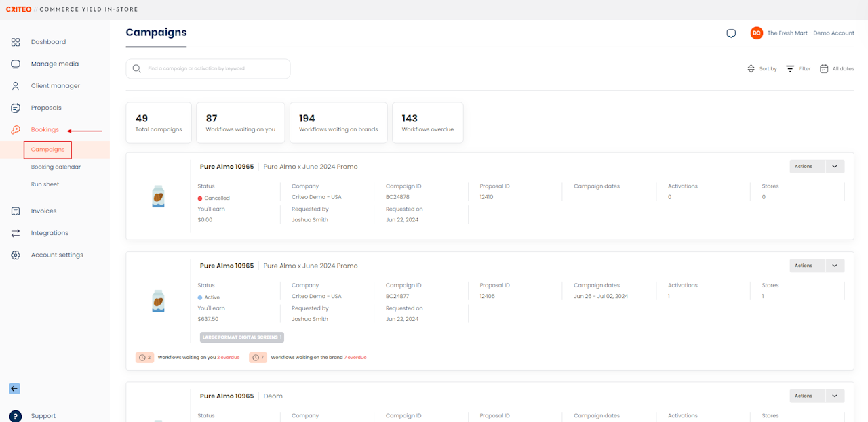Open the chat messages icon in header

tap(731, 33)
